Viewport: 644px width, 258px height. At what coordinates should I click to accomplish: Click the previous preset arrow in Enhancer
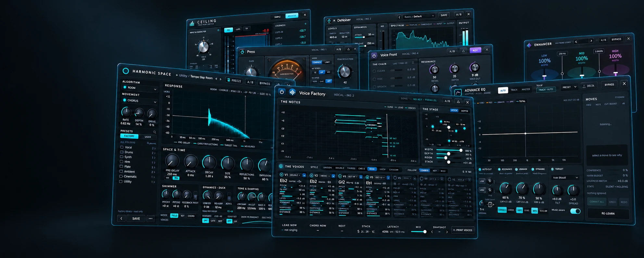(x=576, y=41)
